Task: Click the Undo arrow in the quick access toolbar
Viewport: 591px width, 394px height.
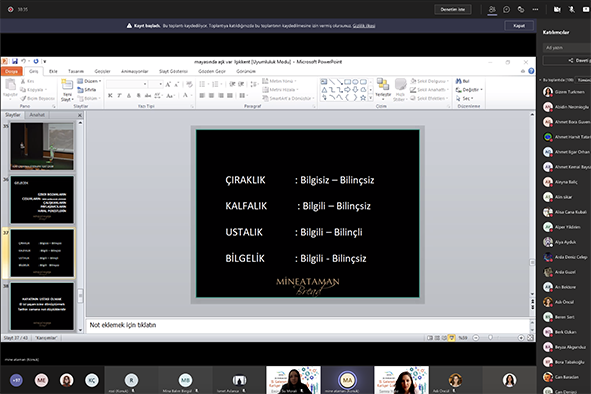Action: [x=23, y=61]
